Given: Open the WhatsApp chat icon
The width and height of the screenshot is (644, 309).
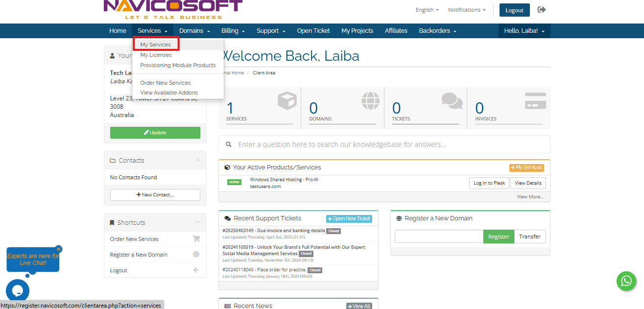Looking at the screenshot, I should pyautogui.click(x=626, y=281).
